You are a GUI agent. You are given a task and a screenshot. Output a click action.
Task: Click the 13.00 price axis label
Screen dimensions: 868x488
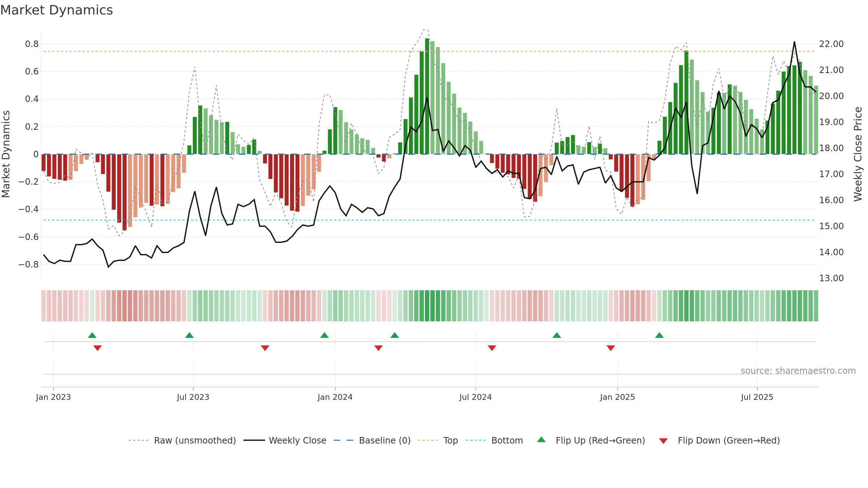pos(831,278)
